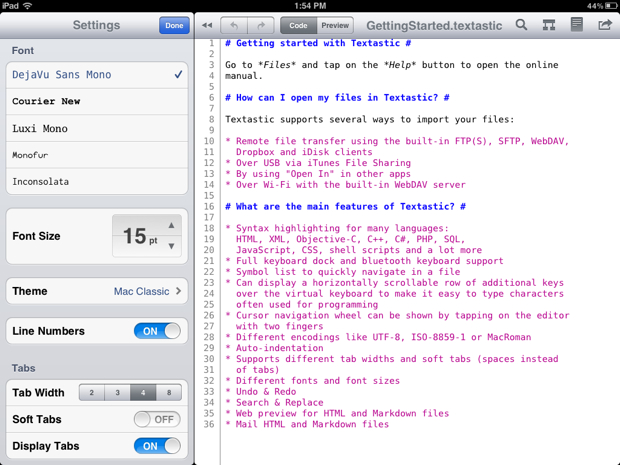Viewport: 620px width, 465px height.
Task: Toggle Display Tabs switch
Action: tap(157, 446)
